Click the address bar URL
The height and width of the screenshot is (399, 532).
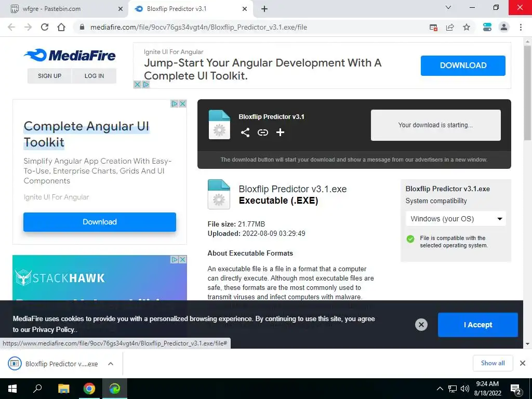point(198,27)
